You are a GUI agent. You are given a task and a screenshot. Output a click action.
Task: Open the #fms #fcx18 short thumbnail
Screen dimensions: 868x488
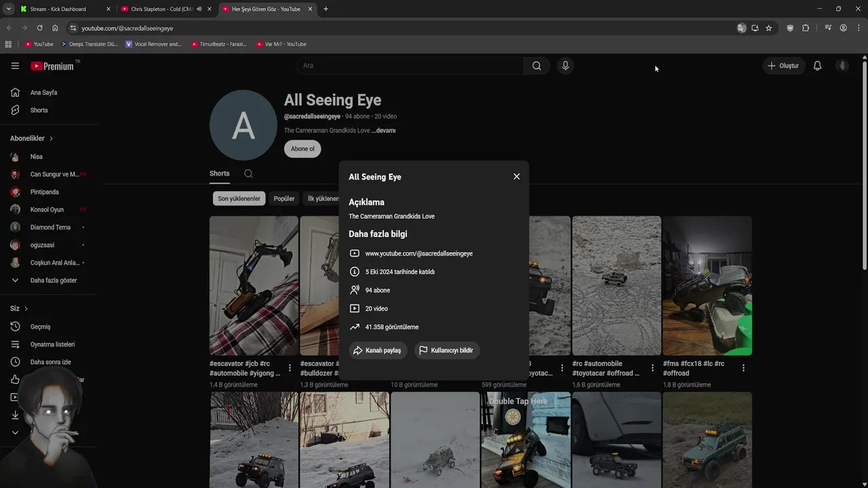(707, 285)
